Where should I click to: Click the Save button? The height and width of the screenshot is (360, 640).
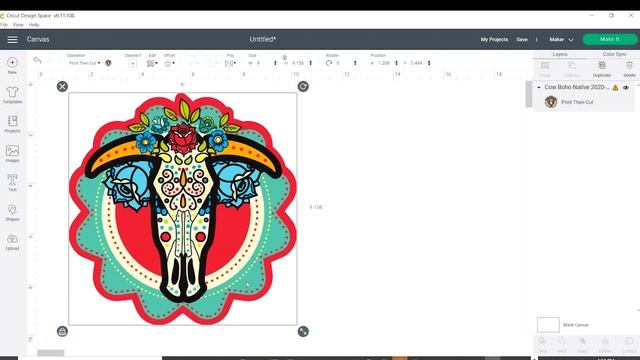[522, 40]
